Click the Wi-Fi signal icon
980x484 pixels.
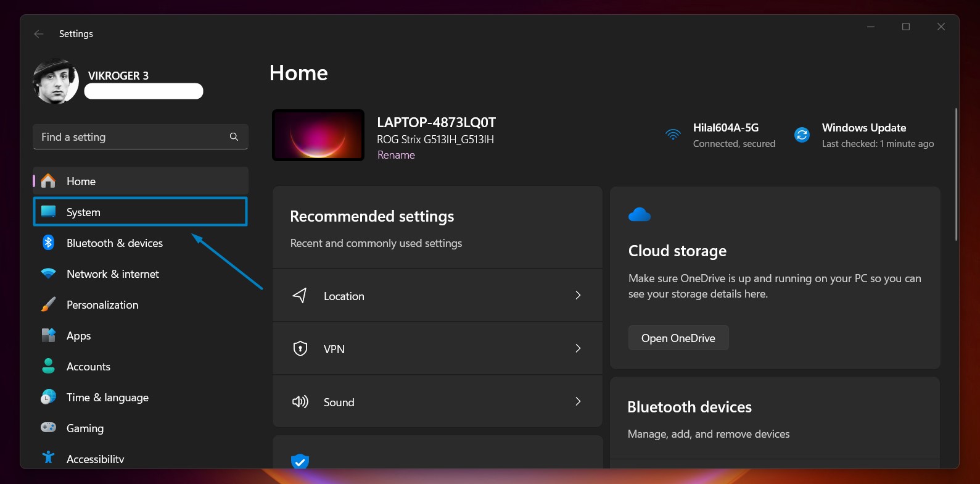[673, 134]
